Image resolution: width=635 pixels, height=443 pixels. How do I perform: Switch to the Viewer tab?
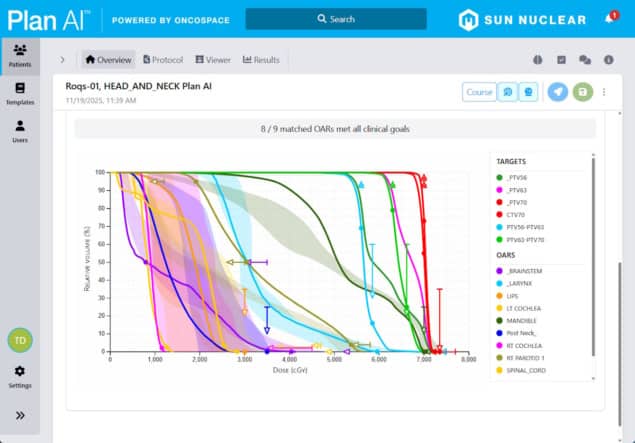(x=212, y=60)
